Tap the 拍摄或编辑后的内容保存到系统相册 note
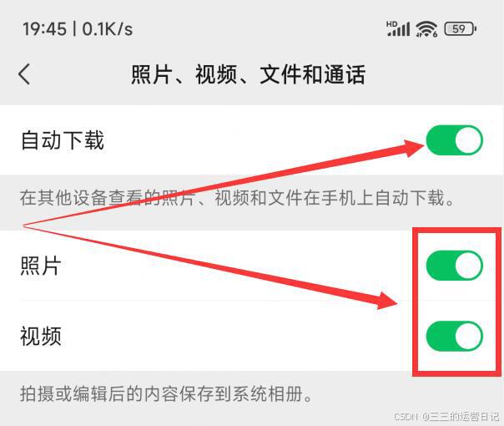Screen dimensions: 504x426 click(x=167, y=393)
